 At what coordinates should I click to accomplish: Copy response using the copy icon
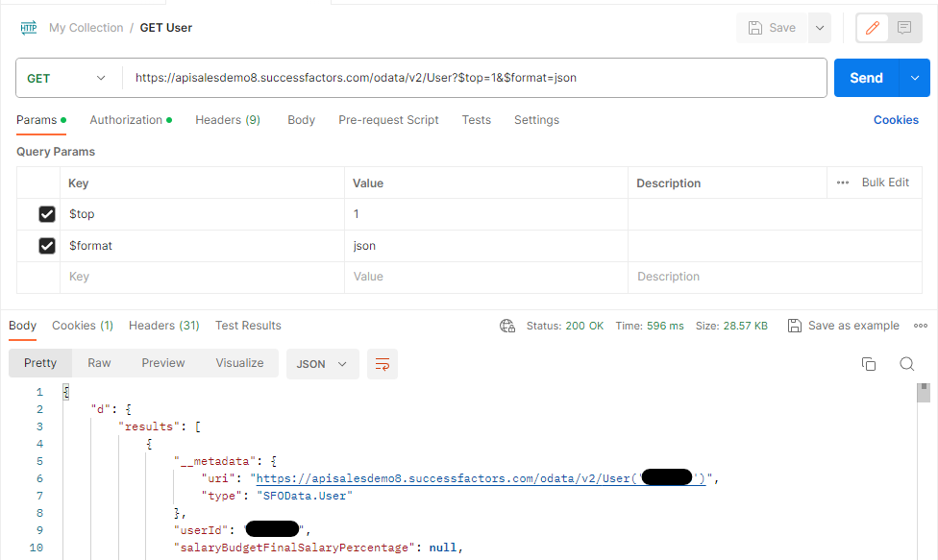pyautogui.click(x=869, y=363)
